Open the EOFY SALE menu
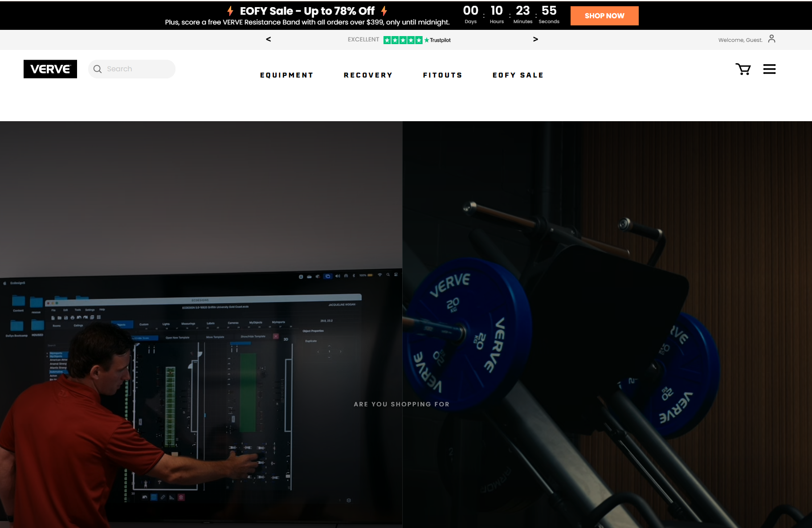Viewport: 812px width, 528px height. point(518,75)
